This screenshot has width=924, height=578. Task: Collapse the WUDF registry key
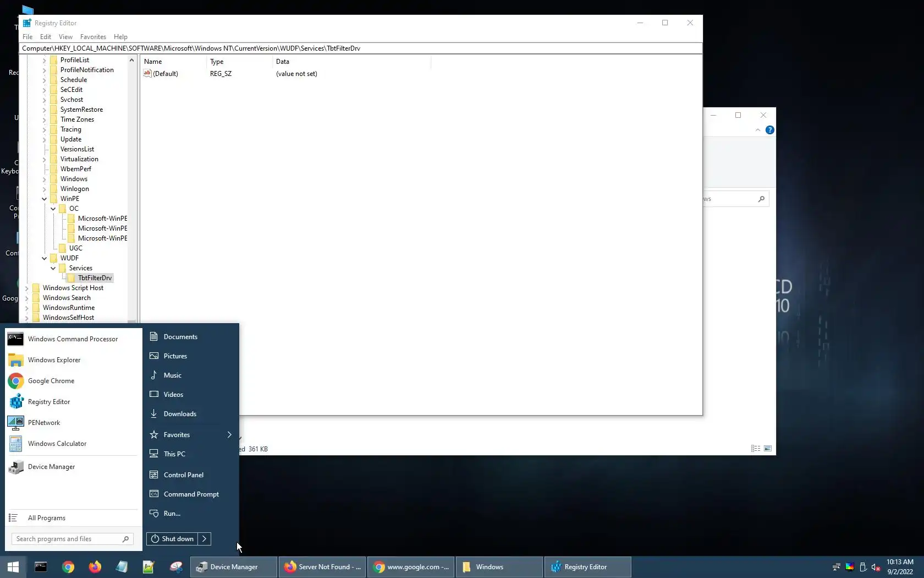[x=45, y=258]
